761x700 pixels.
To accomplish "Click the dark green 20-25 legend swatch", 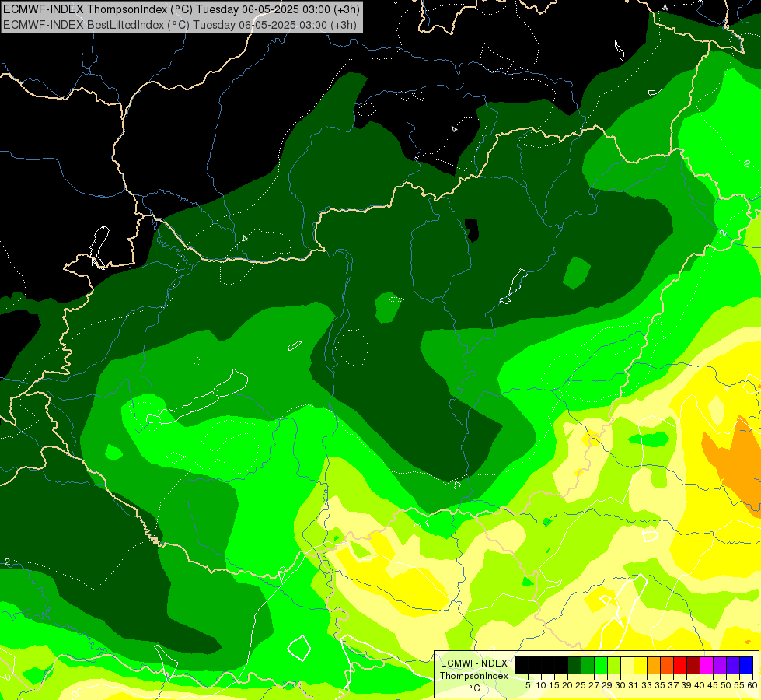I will (x=574, y=666).
